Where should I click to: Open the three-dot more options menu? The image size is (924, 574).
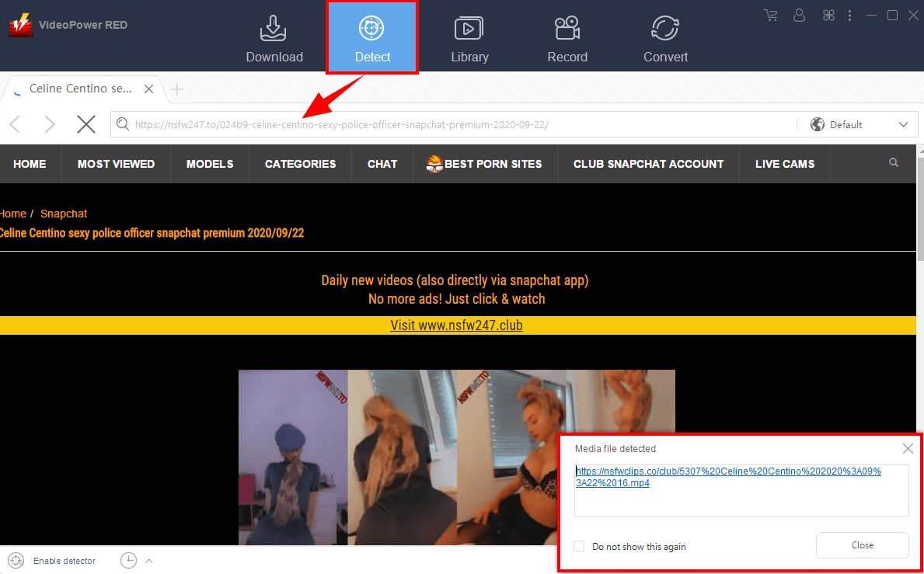[x=849, y=16]
